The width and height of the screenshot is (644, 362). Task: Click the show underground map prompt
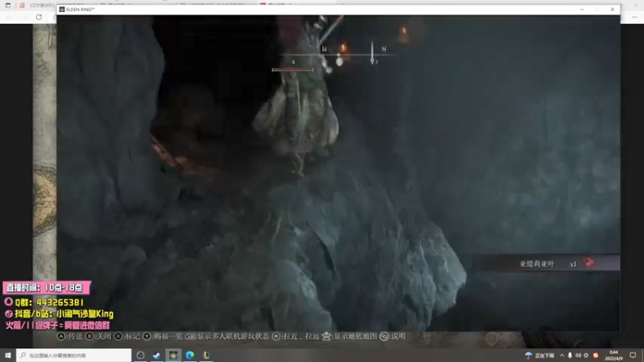[349, 336]
